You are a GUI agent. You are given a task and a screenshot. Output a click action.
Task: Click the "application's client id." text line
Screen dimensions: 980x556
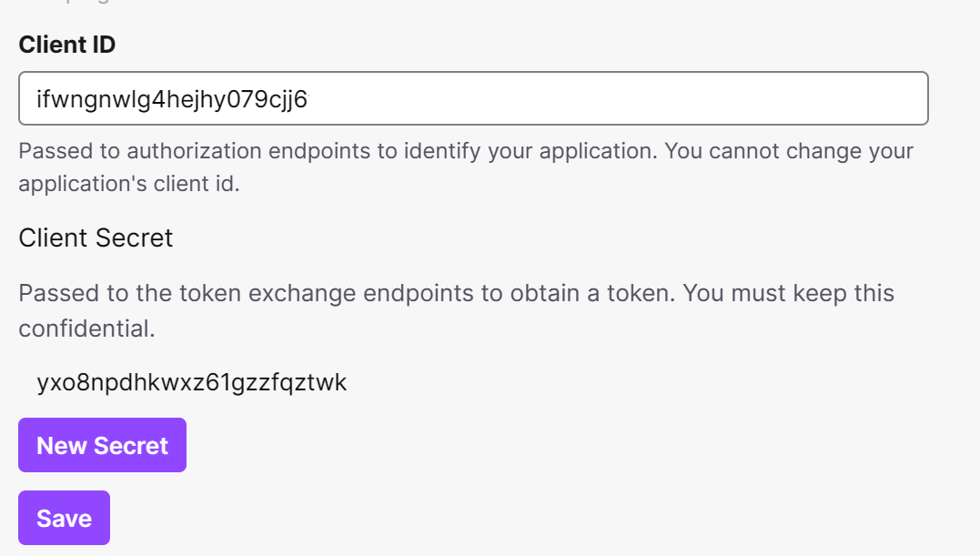pos(128,184)
